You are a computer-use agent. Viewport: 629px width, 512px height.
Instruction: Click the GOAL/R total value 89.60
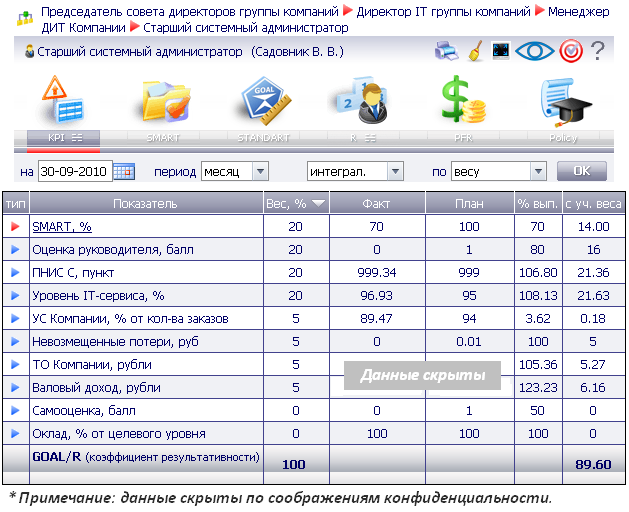(593, 465)
